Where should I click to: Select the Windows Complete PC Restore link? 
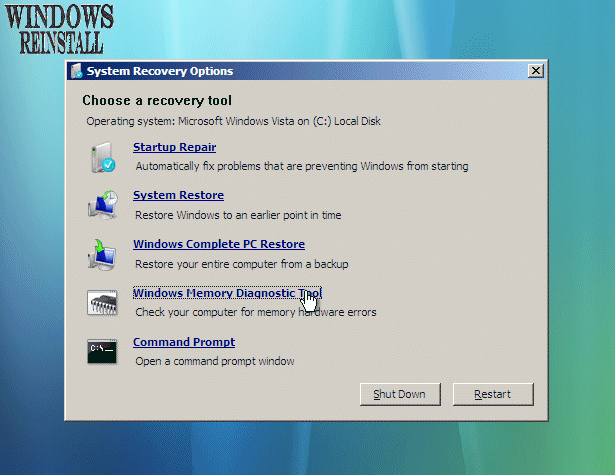(x=218, y=244)
